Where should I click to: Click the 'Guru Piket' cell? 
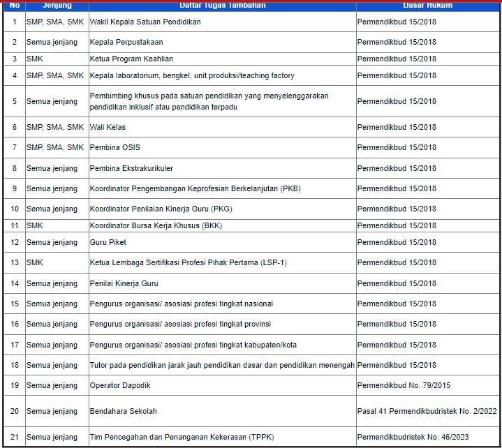click(x=223, y=242)
